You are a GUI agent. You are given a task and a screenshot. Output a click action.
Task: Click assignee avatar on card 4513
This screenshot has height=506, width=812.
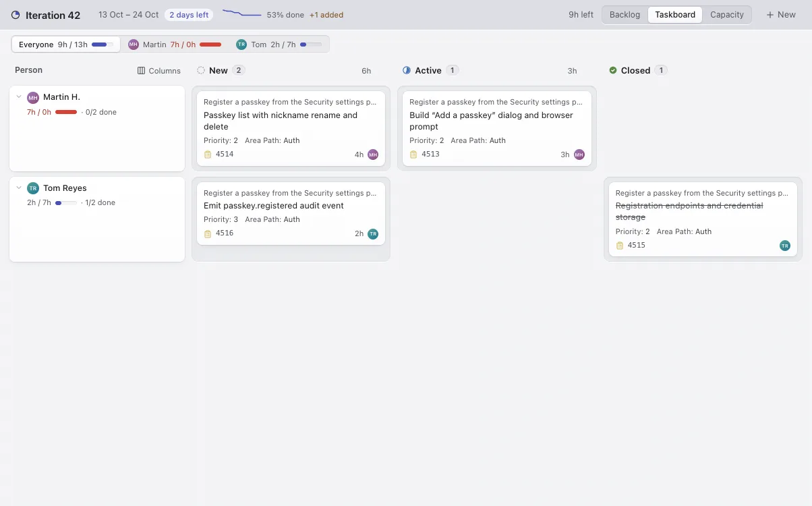pos(579,154)
